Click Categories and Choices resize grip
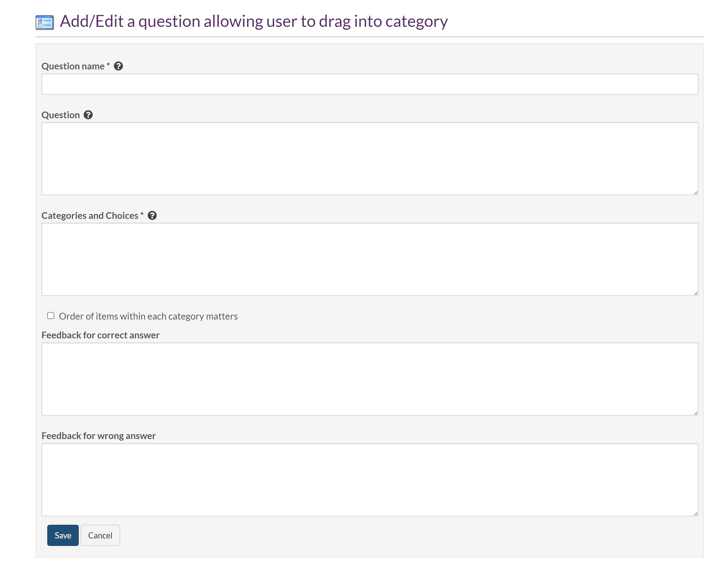This screenshot has width=728, height=572. 695,293
